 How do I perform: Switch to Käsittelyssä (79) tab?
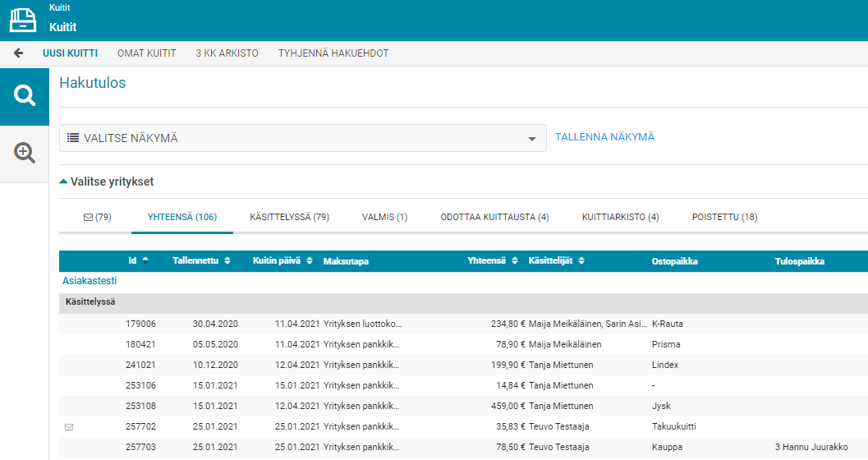(x=289, y=217)
